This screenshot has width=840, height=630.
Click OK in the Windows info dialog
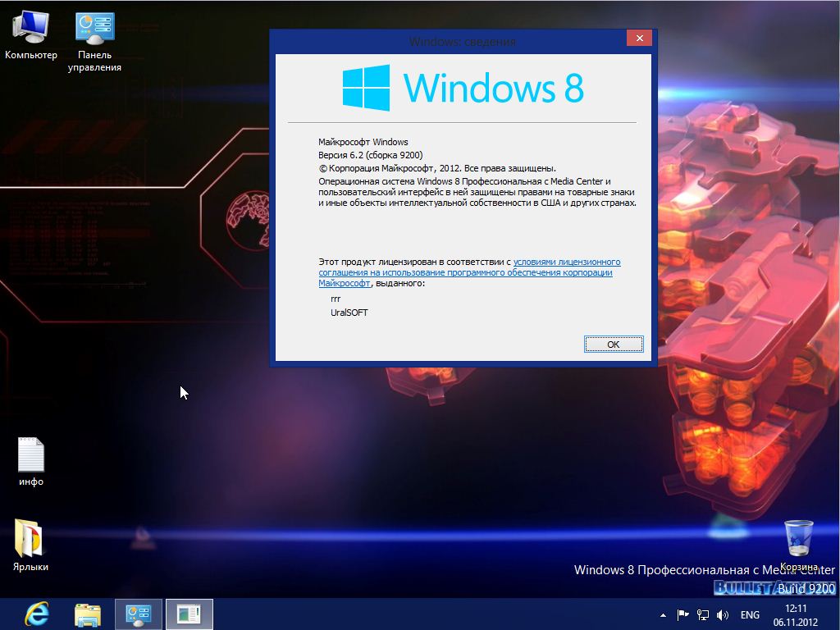pyautogui.click(x=614, y=345)
